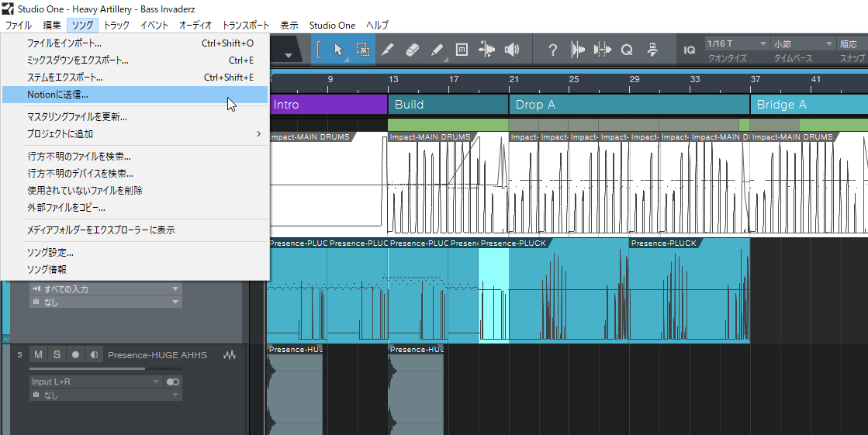The image size is (868, 435).
Task: Open the Studio One menu
Action: click(x=332, y=25)
